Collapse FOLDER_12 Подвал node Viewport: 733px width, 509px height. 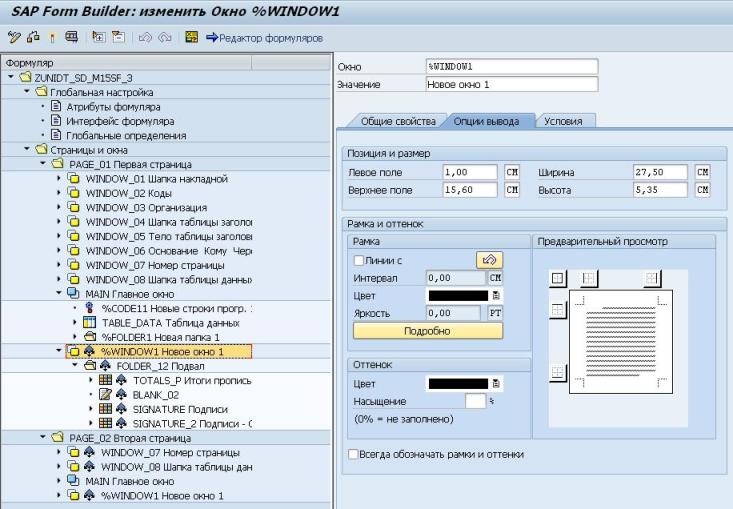(75, 365)
